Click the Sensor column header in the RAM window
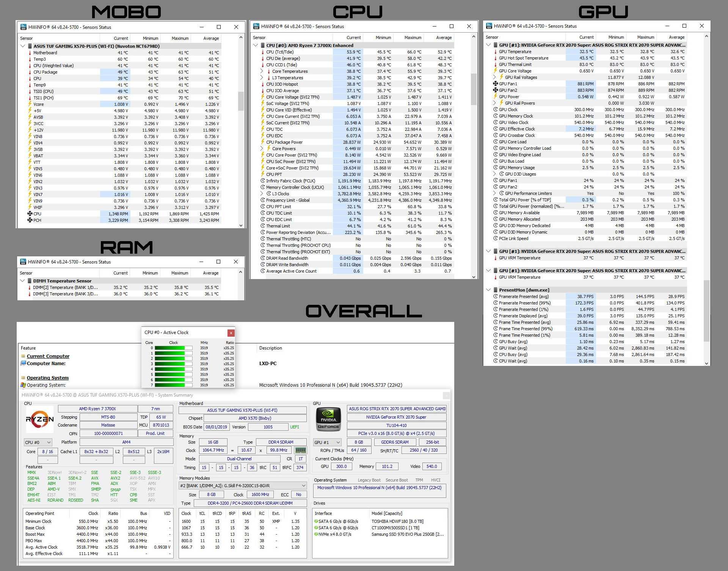The height and width of the screenshot is (571, 728). [58, 273]
